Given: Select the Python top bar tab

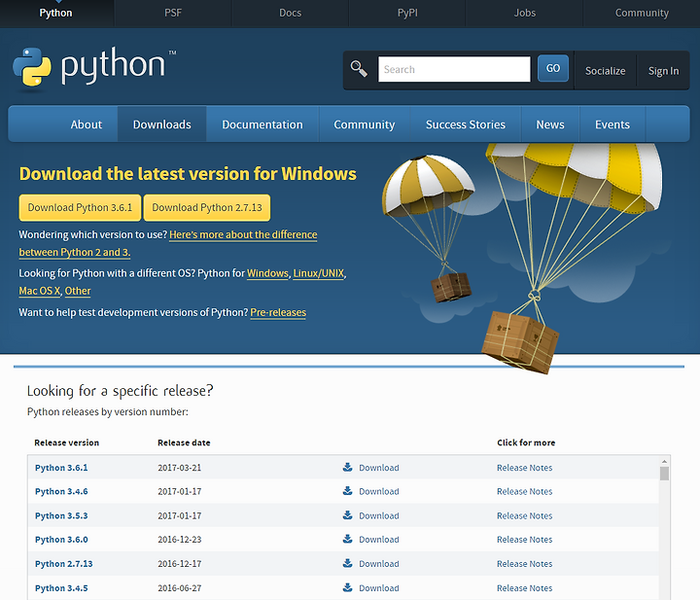Looking at the screenshot, I should pos(55,13).
